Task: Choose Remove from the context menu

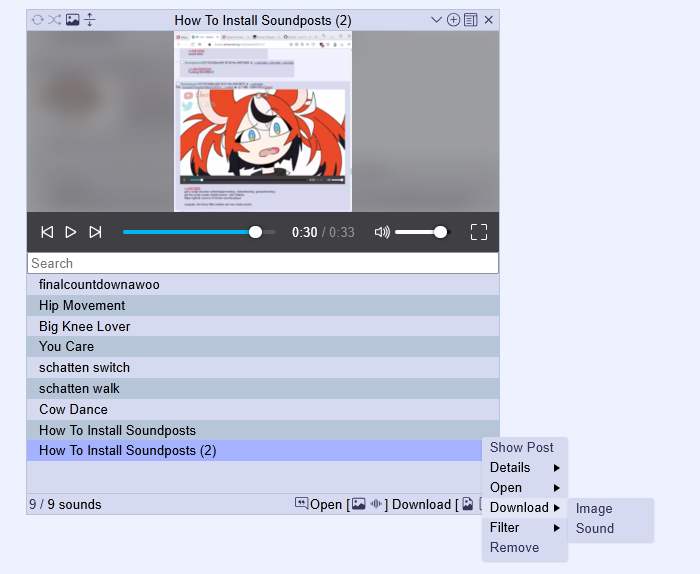Action: click(525, 548)
